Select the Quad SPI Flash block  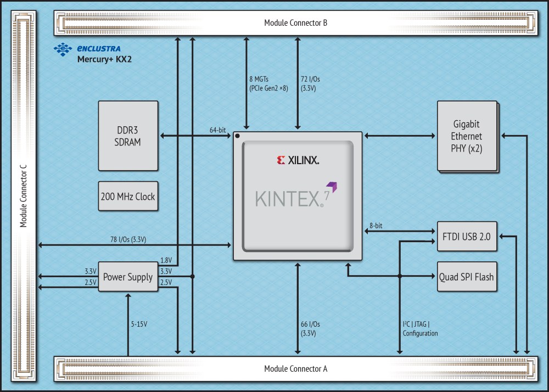pos(467,277)
